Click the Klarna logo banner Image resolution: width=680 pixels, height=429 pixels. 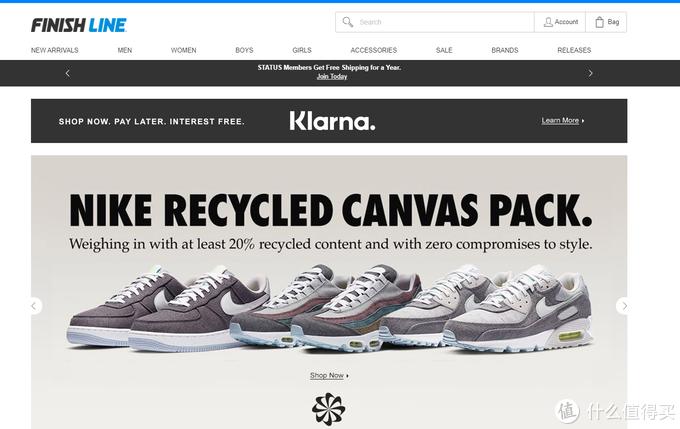332,121
